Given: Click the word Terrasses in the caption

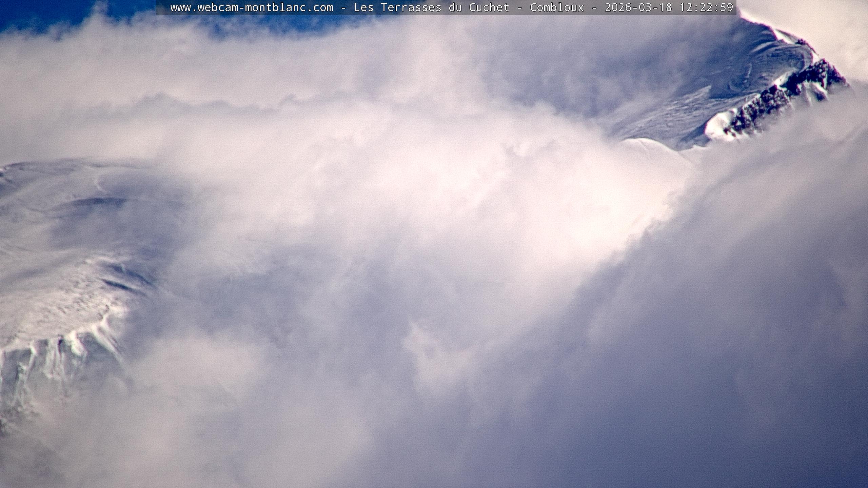Looking at the screenshot, I should tap(411, 7).
